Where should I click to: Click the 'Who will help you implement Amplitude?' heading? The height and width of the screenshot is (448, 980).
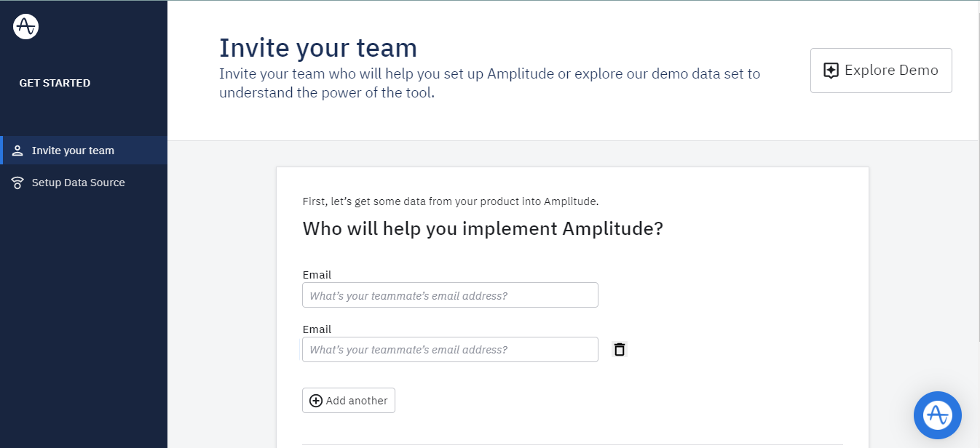point(483,229)
